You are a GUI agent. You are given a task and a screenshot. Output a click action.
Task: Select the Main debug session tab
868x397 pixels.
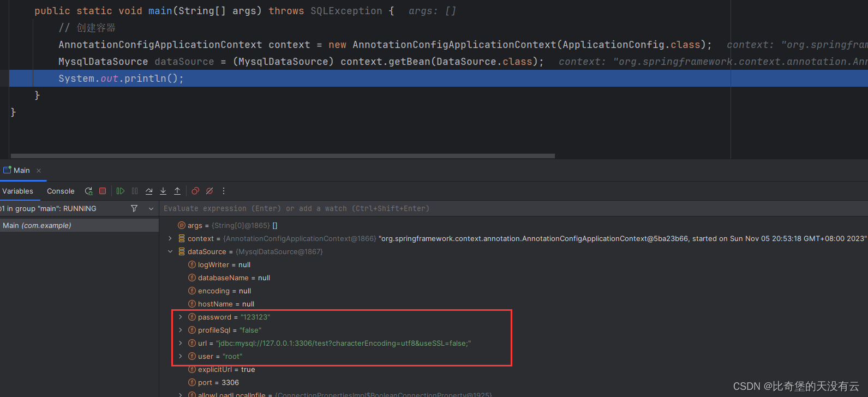pos(22,171)
